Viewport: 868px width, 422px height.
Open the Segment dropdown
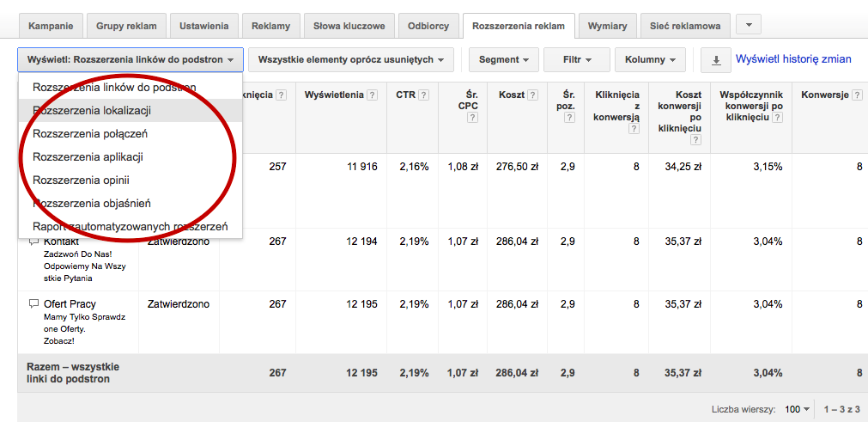coord(503,60)
